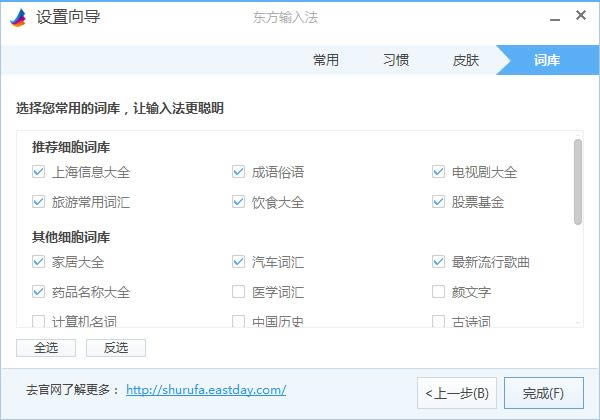The width and height of the screenshot is (600, 420).
Task: Switch to the 皮肤 step tab
Action: [466, 60]
